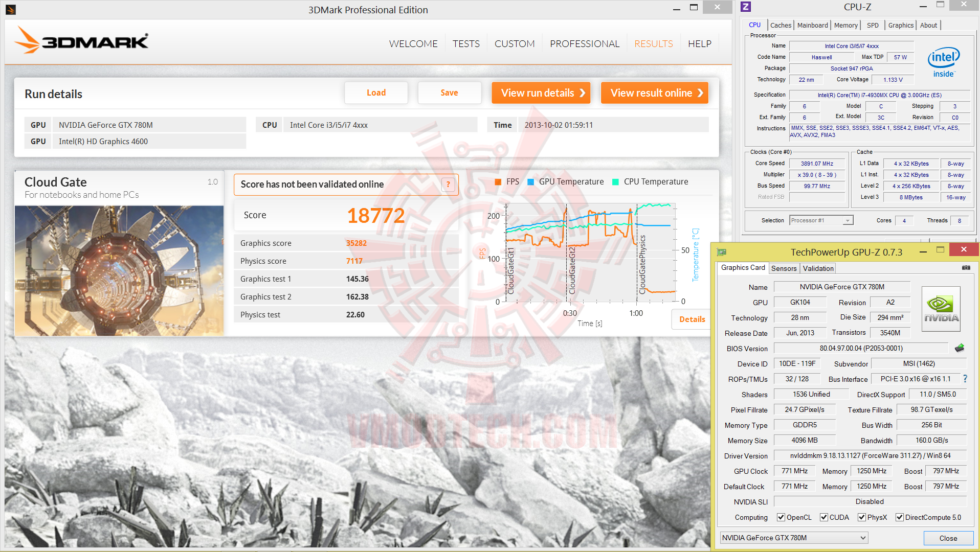Click the Driver Version field in GPU-Z
The height and width of the screenshot is (552, 980).
tap(870, 455)
